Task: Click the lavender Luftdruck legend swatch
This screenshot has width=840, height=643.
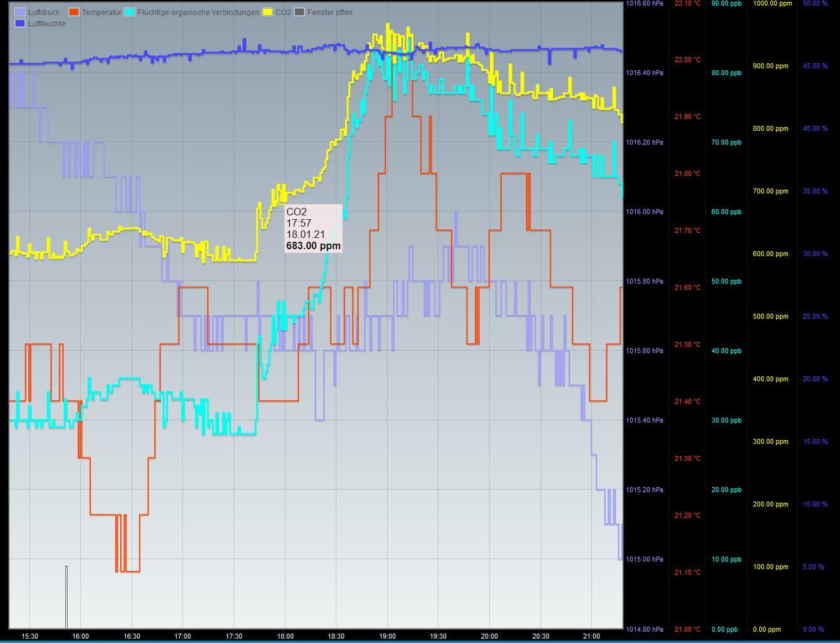Action: [20, 13]
